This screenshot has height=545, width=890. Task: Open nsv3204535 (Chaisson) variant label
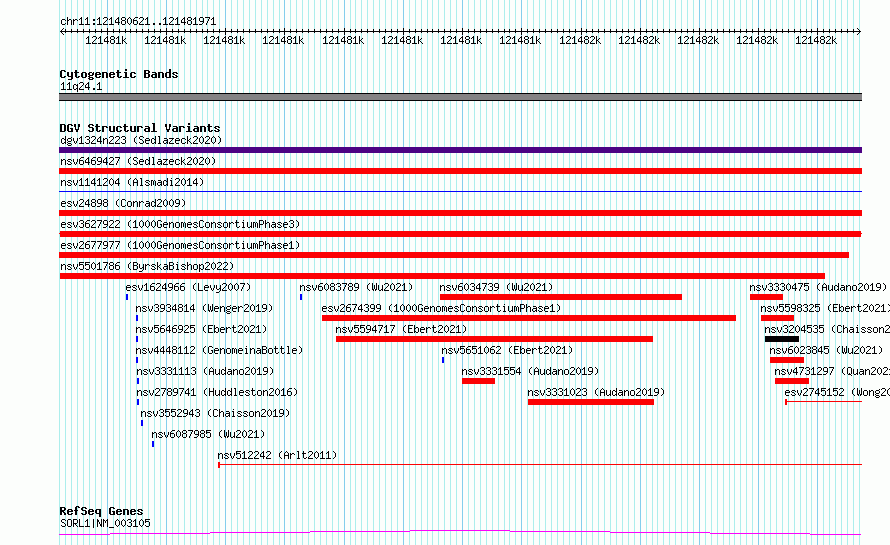pos(827,329)
